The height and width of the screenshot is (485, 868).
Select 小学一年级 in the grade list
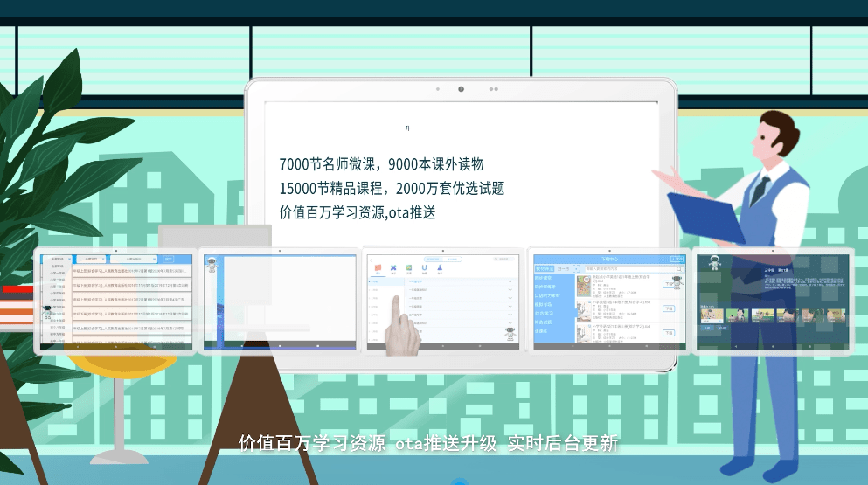point(58,273)
